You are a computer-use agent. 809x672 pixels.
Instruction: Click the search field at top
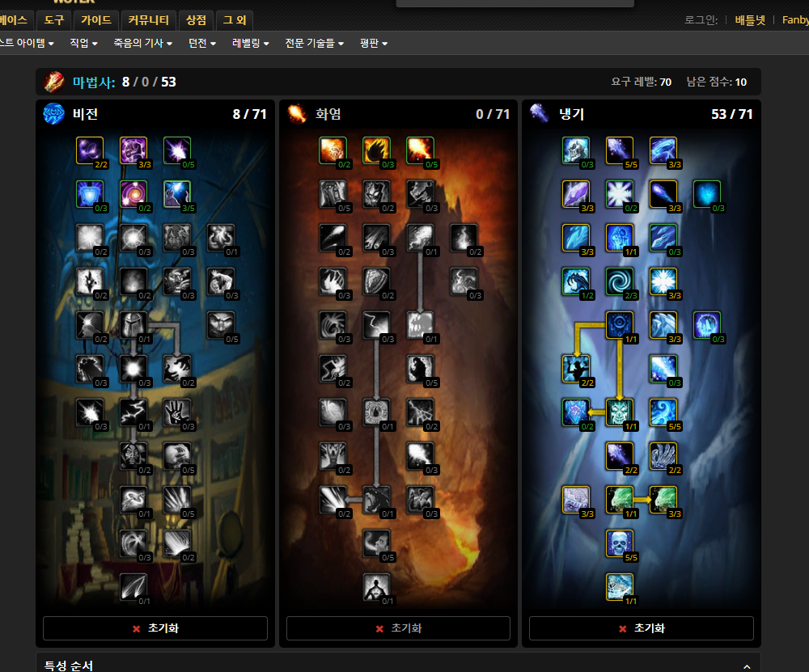(515, 3)
